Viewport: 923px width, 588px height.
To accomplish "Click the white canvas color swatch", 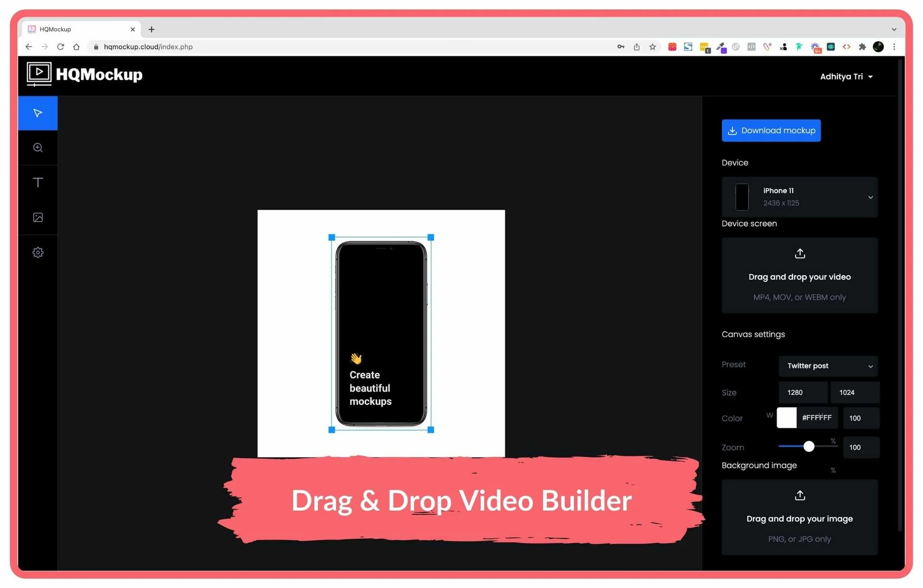I will 786,418.
